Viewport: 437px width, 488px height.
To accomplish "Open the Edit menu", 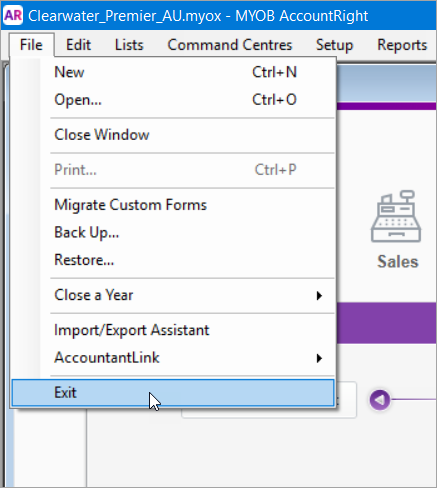I will (78, 45).
